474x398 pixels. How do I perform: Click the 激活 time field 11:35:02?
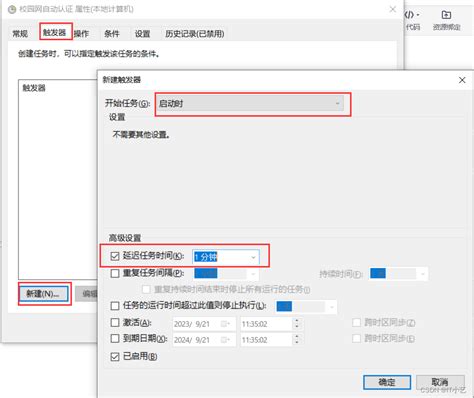click(266, 324)
